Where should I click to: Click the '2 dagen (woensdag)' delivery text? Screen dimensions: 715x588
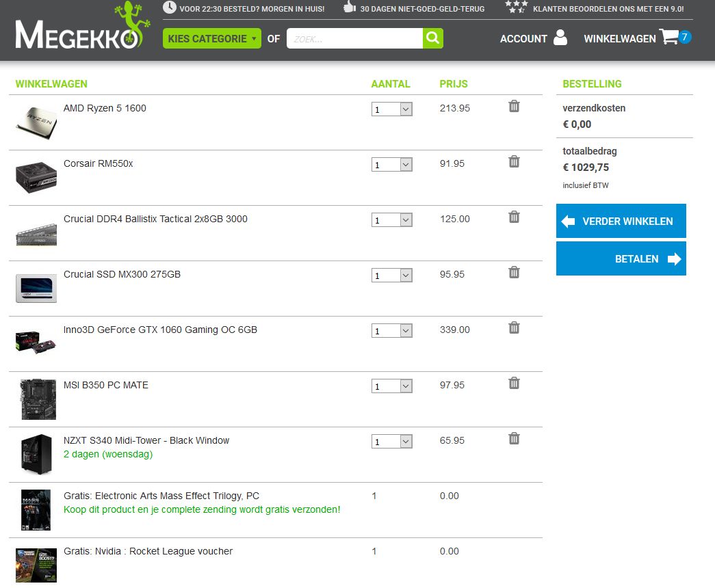pyautogui.click(x=108, y=455)
